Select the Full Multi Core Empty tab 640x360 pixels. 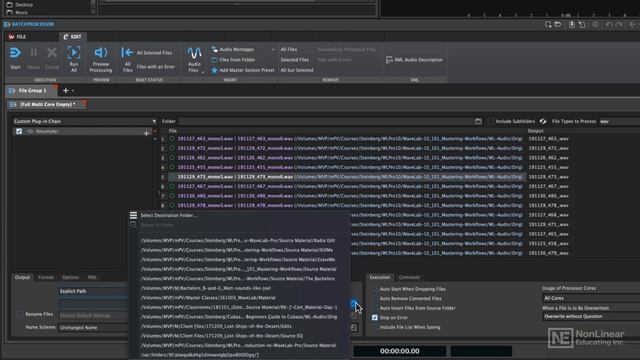click(46, 104)
